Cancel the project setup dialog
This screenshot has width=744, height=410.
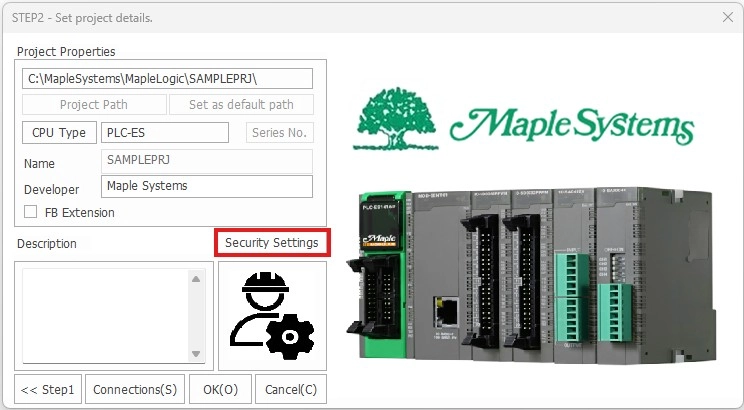[x=291, y=390]
